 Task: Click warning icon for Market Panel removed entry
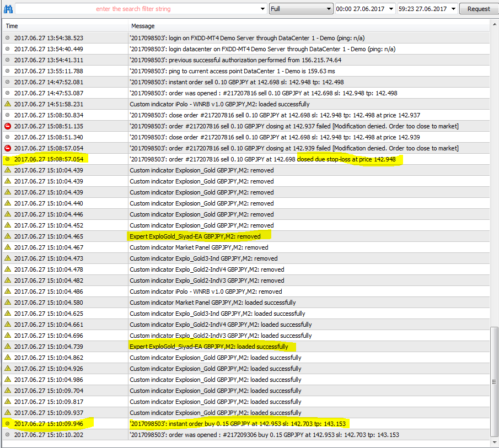[8, 247]
